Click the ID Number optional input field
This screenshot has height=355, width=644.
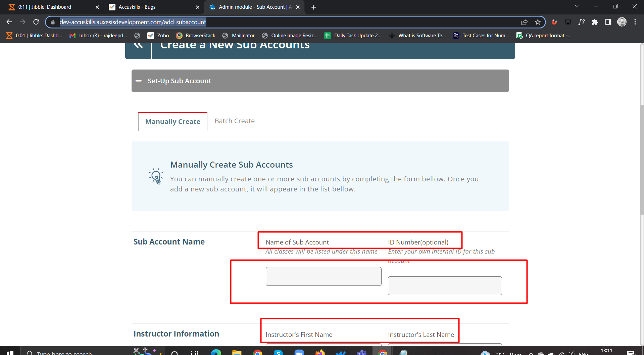click(x=445, y=286)
